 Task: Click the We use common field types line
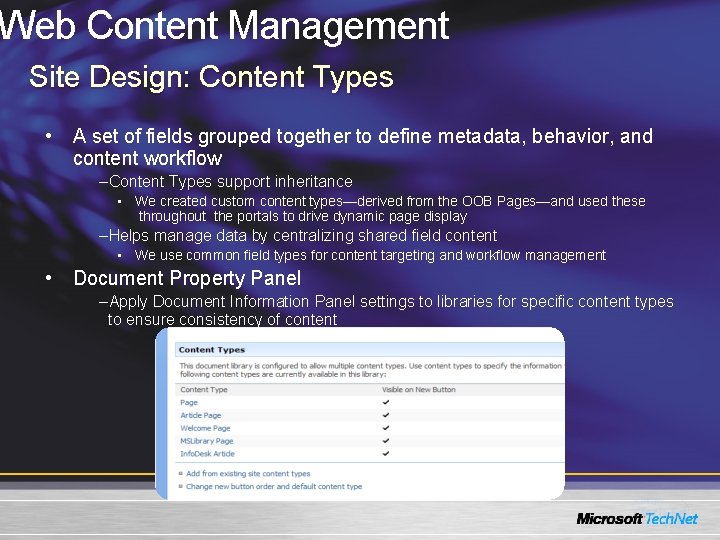[370, 255]
